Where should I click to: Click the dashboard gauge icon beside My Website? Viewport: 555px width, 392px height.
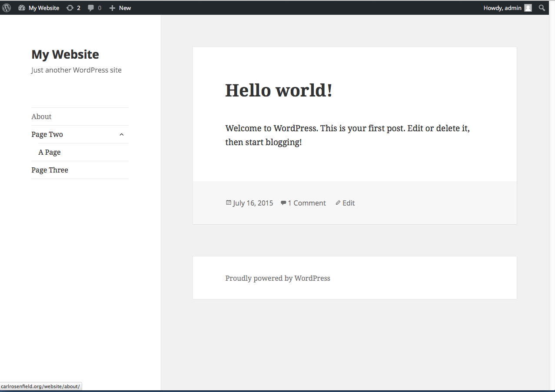point(22,8)
